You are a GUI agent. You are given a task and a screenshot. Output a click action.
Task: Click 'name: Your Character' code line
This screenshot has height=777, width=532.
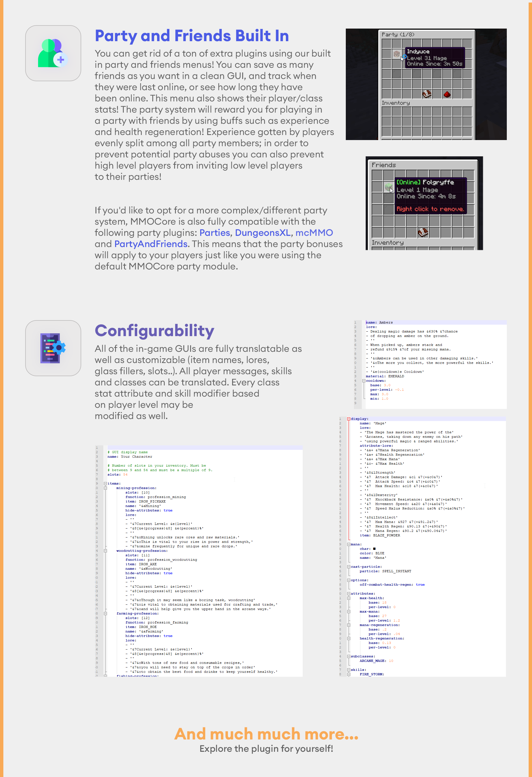[x=130, y=456]
